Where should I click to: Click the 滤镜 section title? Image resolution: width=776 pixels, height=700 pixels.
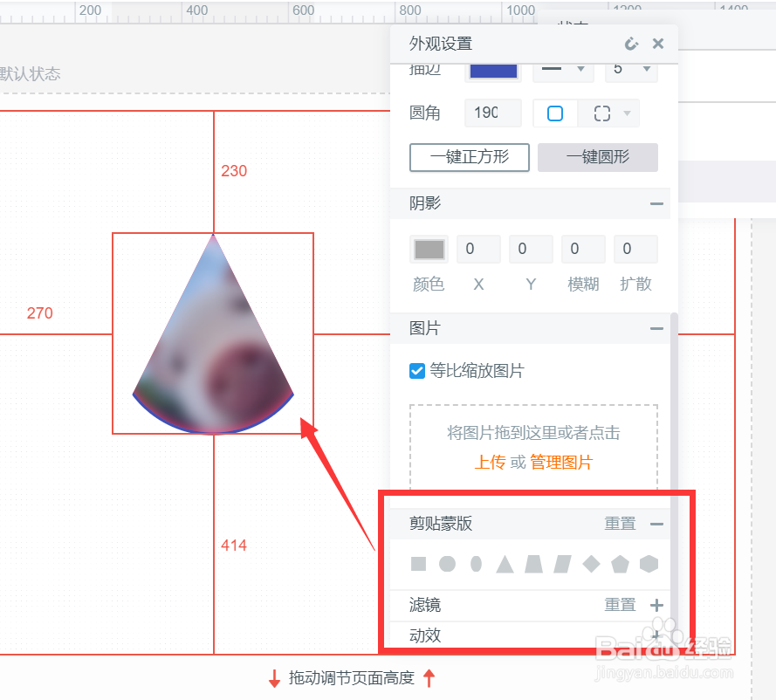tap(424, 605)
